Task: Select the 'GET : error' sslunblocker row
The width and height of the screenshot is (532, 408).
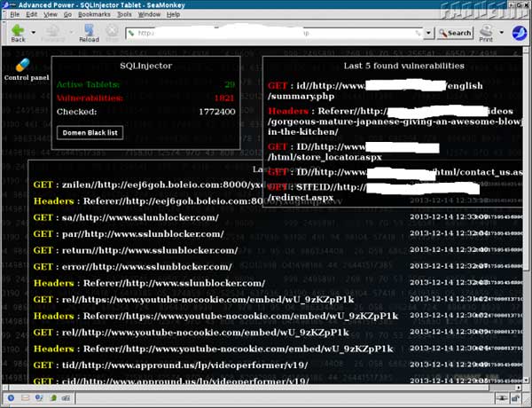Action: pyautogui.click(x=133, y=266)
